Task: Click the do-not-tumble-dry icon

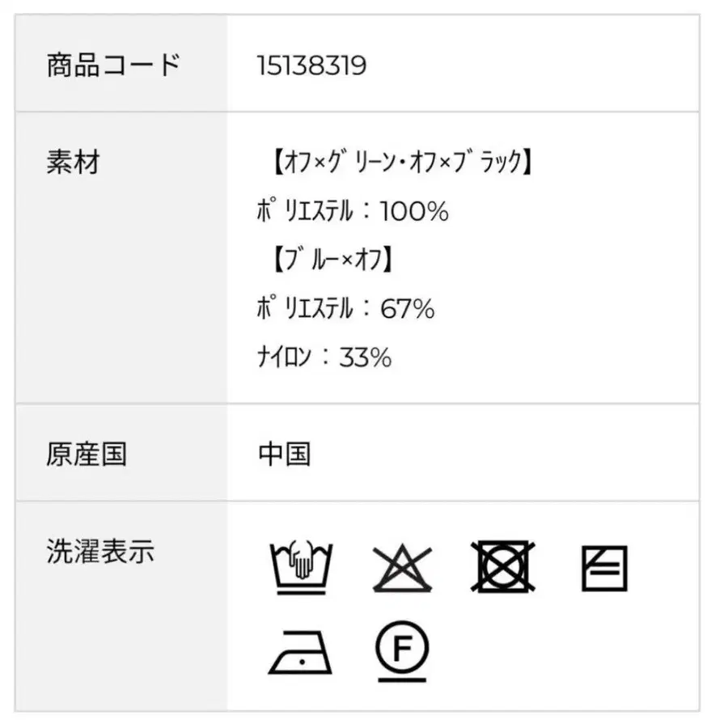Action: coord(500,566)
